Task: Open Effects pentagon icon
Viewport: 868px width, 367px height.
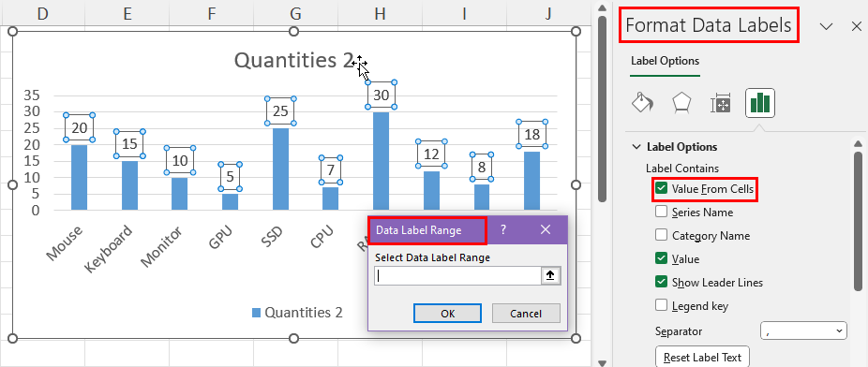Action: pos(681,103)
